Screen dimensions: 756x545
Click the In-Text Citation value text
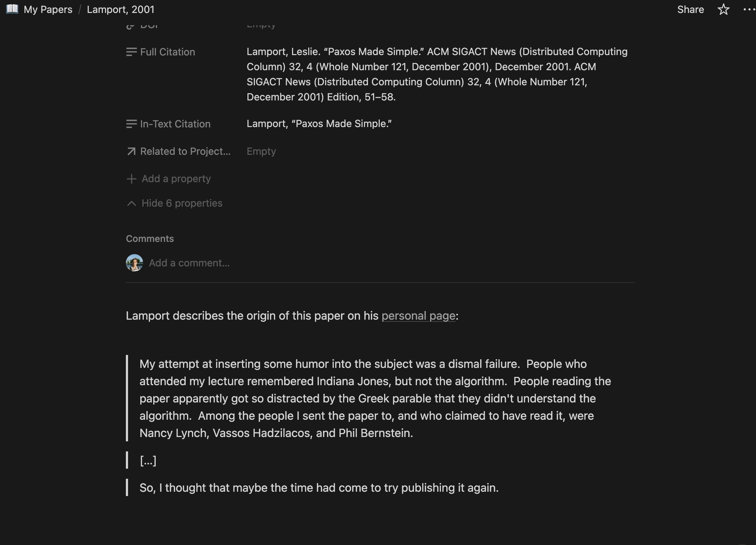click(319, 124)
